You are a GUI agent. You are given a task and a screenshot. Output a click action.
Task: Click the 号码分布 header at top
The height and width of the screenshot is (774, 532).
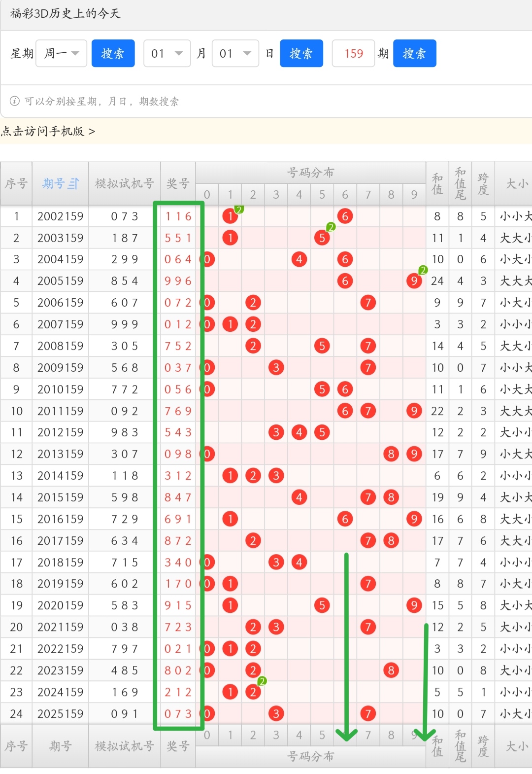tap(311, 173)
